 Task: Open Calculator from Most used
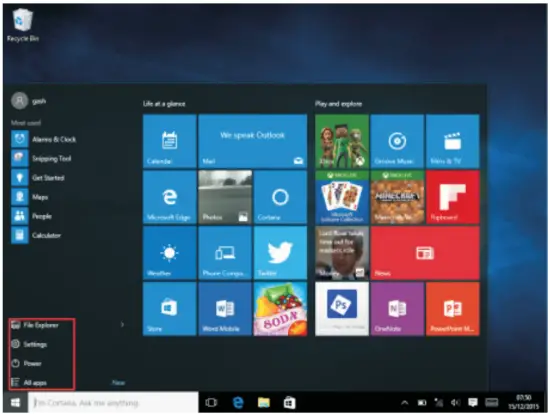point(36,235)
